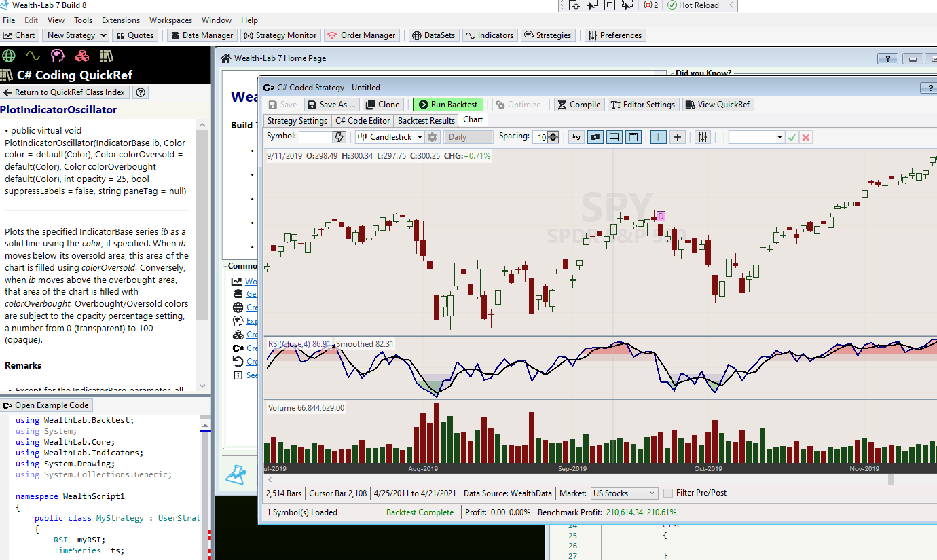Open the Data Manager tool
Image resolution: width=937 pixels, height=560 pixels.
click(202, 35)
